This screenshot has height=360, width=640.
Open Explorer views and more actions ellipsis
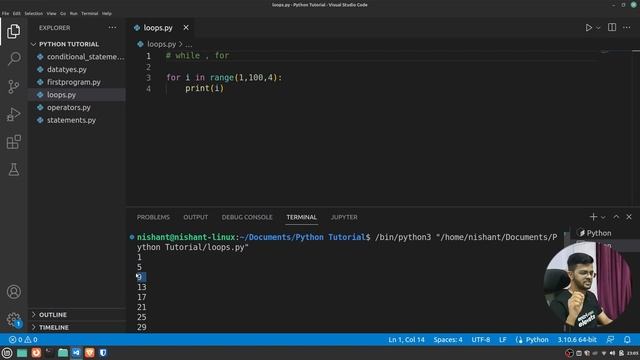pyautogui.click(x=112, y=28)
